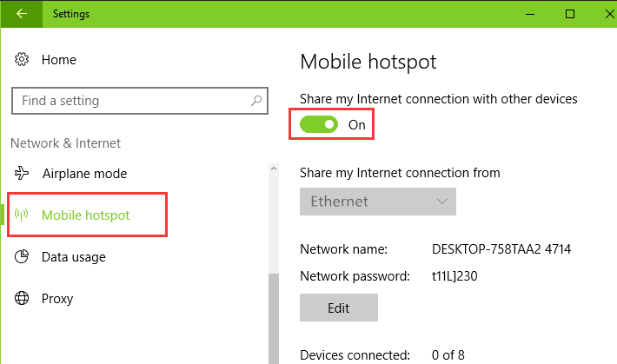Click the back arrow in title bar
617x364 pixels.
[x=22, y=14]
